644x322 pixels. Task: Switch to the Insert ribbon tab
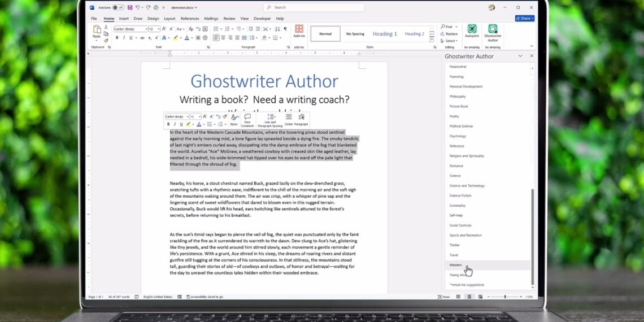point(124,19)
